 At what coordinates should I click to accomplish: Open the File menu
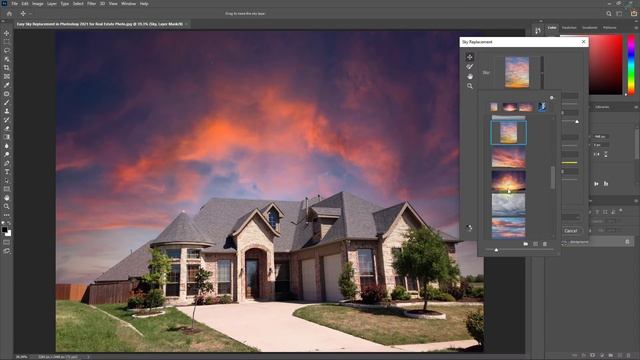(14, 4)
